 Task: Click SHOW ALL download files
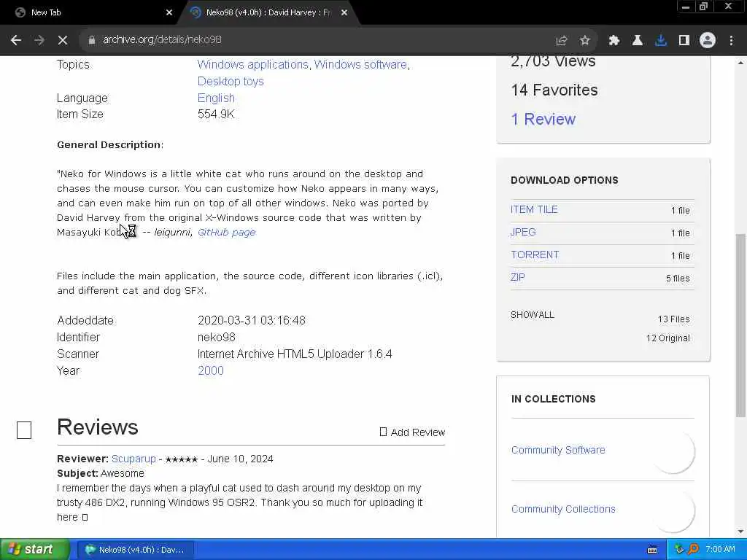point(533,315)
